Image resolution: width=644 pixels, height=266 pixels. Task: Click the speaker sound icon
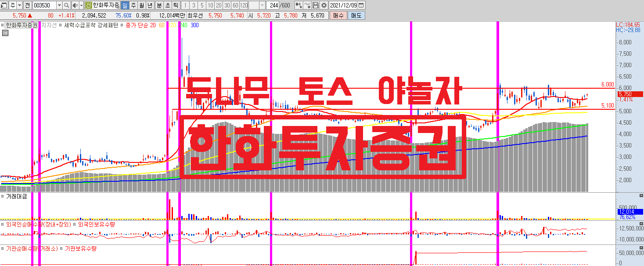(75, 5)
